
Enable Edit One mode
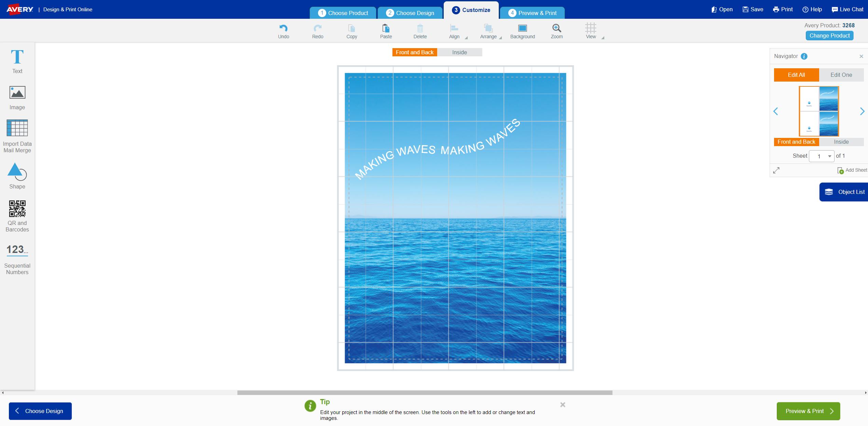pos(841,75)
